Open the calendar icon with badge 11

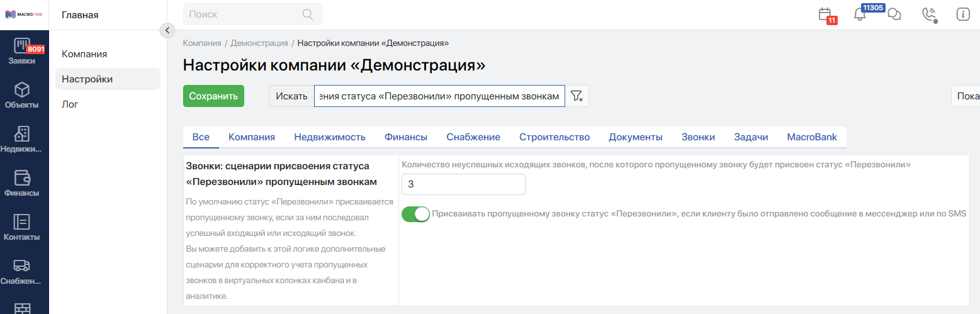tap(825, 14)
